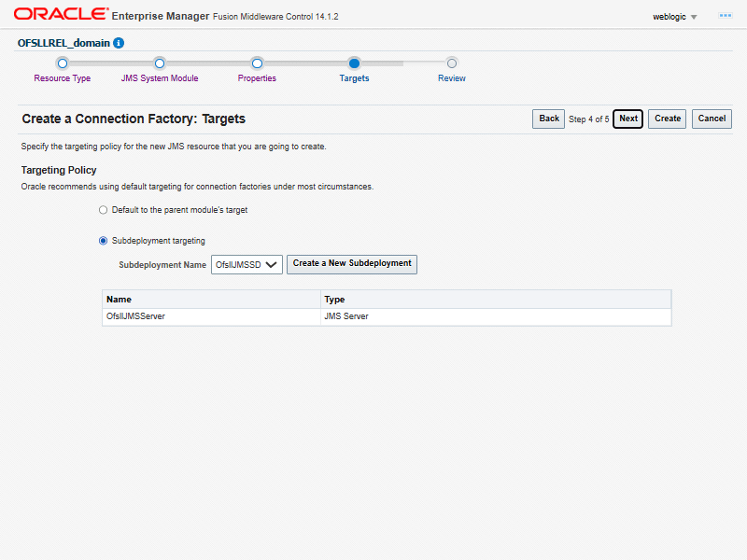Select the OfsllJMSServer table row
Screen dimensions: 747x560
tap(387, 316)
